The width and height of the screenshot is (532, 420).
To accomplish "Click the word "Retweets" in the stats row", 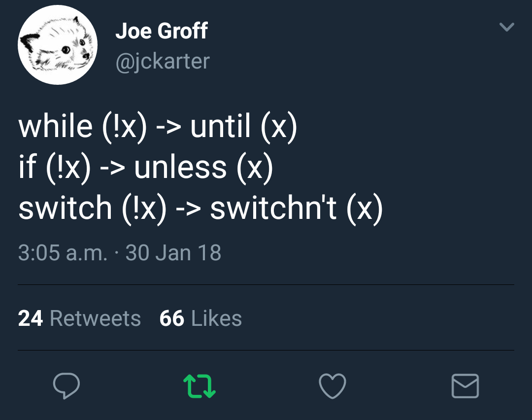I will [95, 318].
